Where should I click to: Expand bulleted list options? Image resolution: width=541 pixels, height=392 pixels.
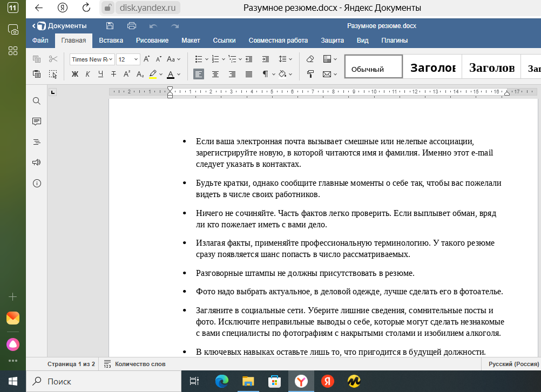click(x=207, y=59)
